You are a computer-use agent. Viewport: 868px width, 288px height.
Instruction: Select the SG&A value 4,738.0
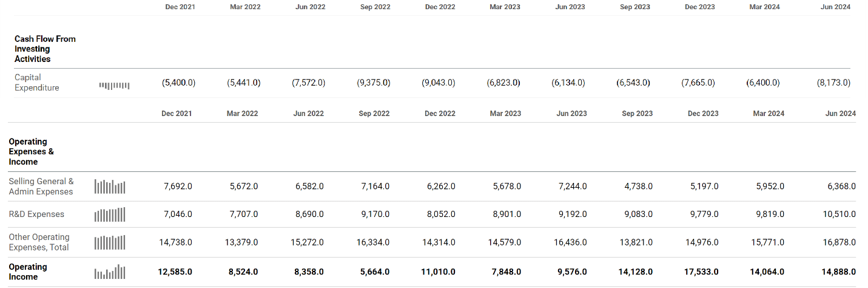click(x=638, y=186)
